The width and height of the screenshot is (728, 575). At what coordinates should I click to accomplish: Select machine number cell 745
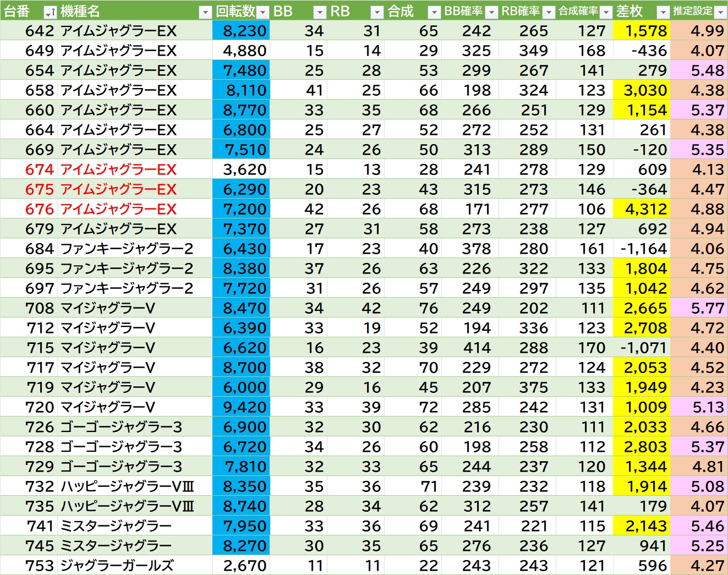(x=29, y=546)
